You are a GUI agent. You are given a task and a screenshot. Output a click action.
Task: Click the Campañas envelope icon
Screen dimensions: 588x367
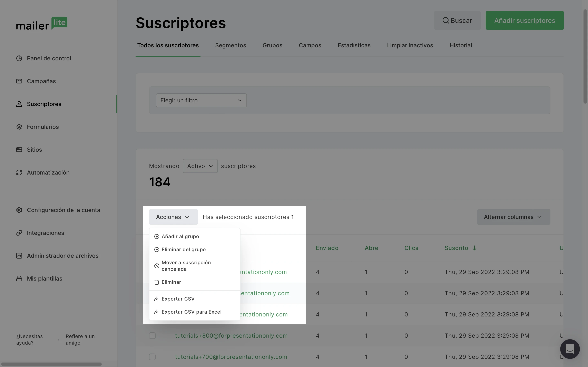coord(19,81)
